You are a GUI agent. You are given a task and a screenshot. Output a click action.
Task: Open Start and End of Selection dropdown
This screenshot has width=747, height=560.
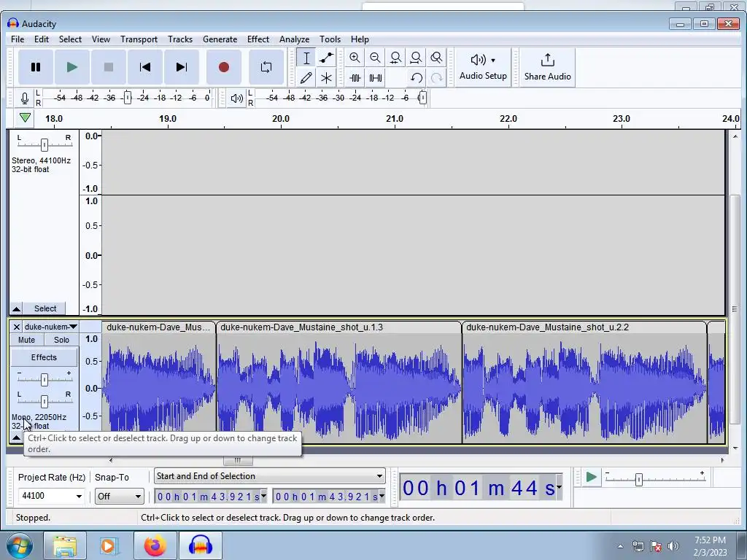pos(270,476)
